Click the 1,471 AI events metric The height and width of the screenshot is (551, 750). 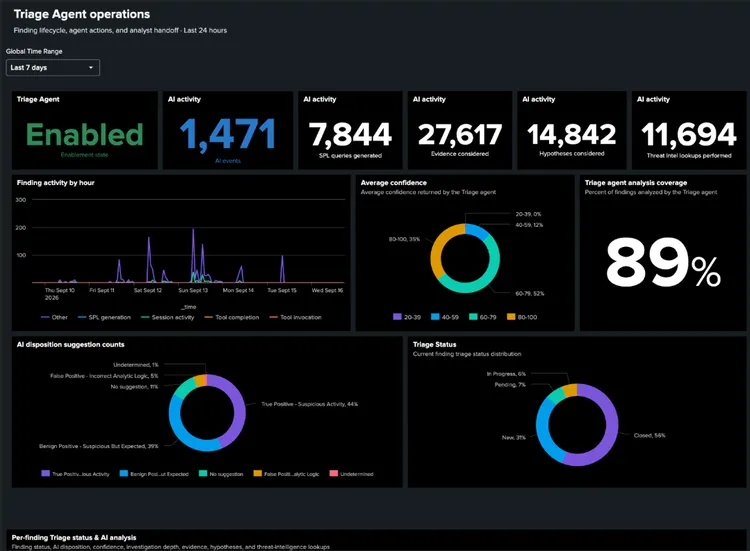[228, 134]
